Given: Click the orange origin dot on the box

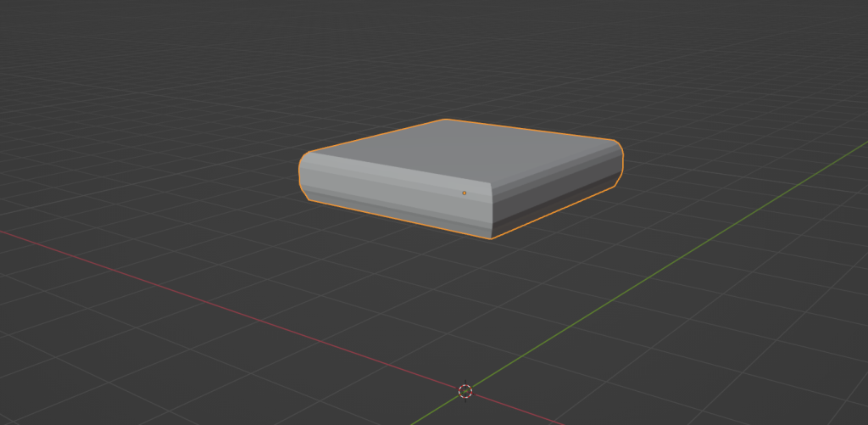Looking at the screenshot, I should 464,193.
